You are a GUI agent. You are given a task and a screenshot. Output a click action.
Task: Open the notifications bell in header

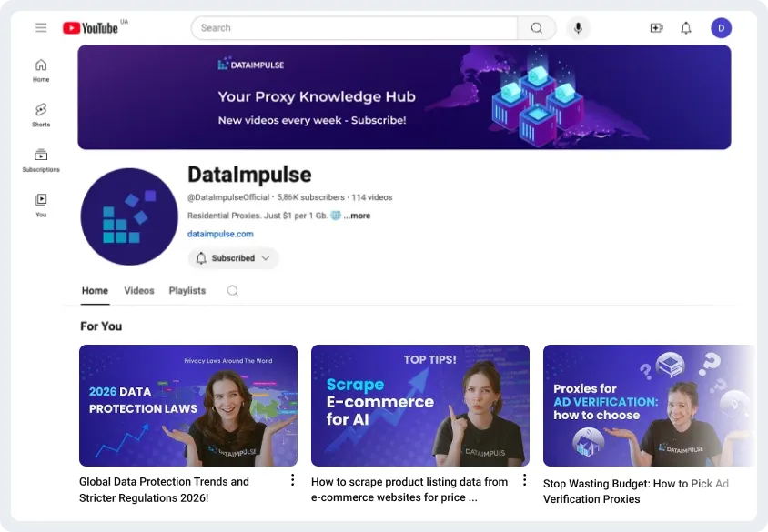point(686,28)
